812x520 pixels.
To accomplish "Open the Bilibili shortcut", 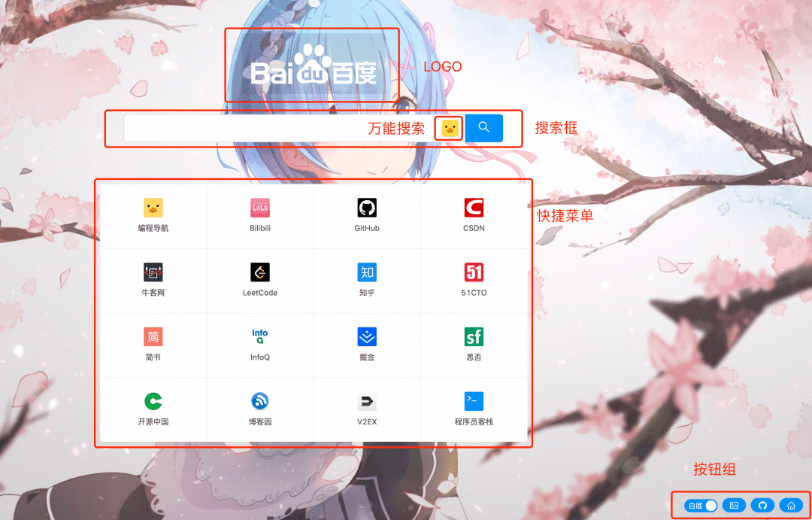I will point(260,208).
